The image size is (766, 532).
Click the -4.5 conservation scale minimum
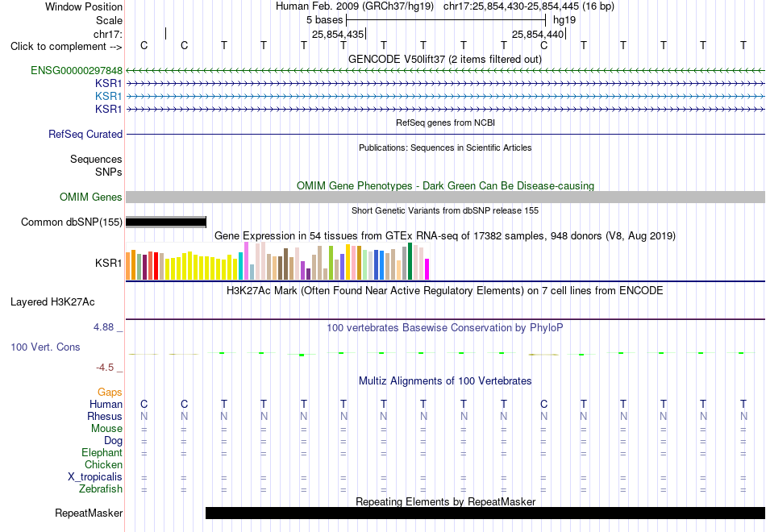(x=105, y=368)
